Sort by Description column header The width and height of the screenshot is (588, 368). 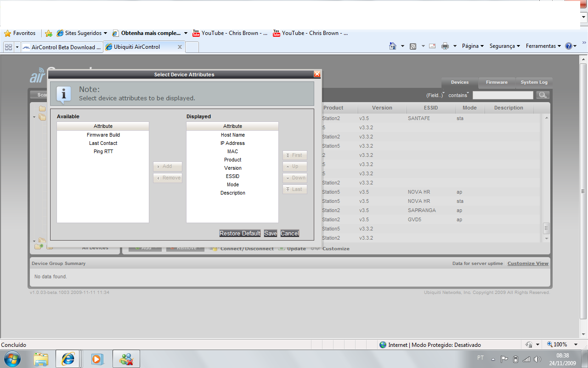pyautogui.click(x=509, y=108)
